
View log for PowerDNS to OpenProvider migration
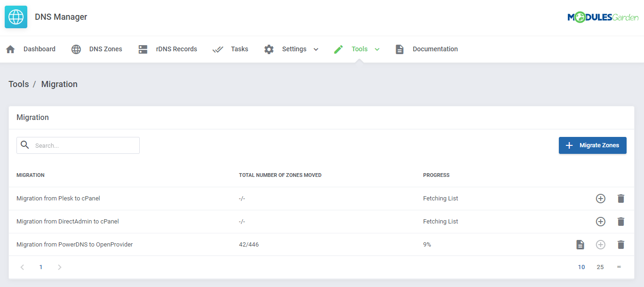tap(580, 244)
